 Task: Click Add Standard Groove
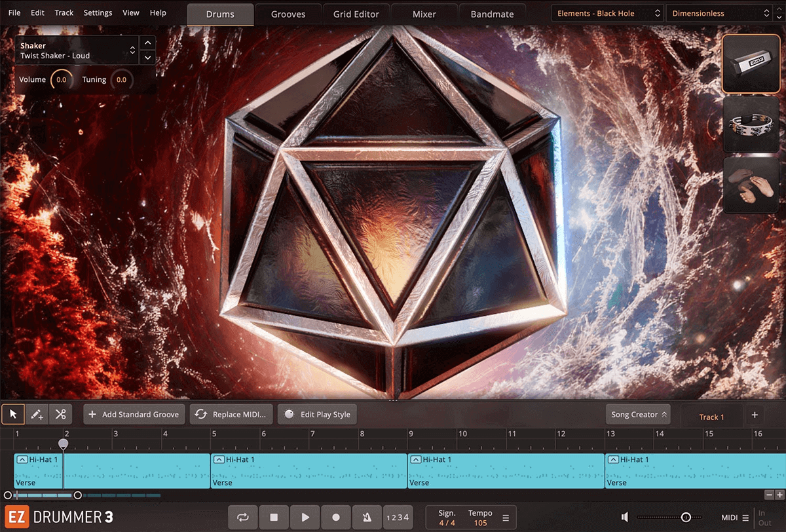[x=134, y=414]
